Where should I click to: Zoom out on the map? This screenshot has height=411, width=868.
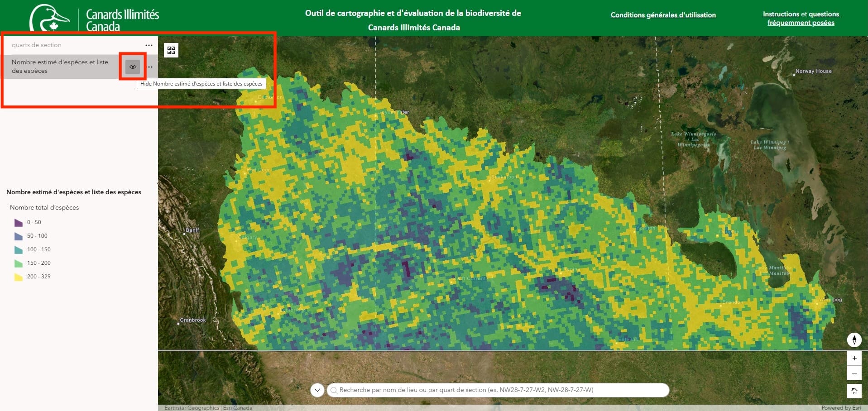click(854, 373)
